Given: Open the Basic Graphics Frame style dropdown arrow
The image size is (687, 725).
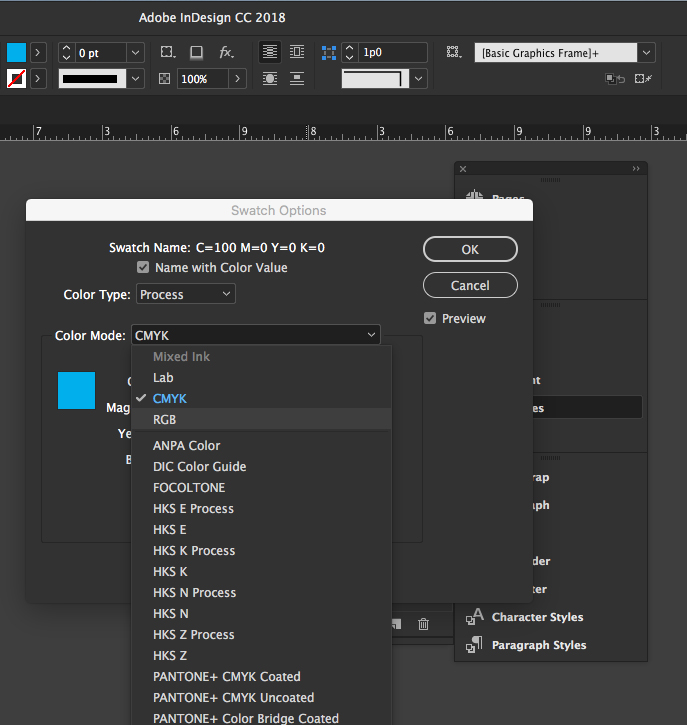Looking at the screenshot, I should pyautogui.click(x=646, y=53).
